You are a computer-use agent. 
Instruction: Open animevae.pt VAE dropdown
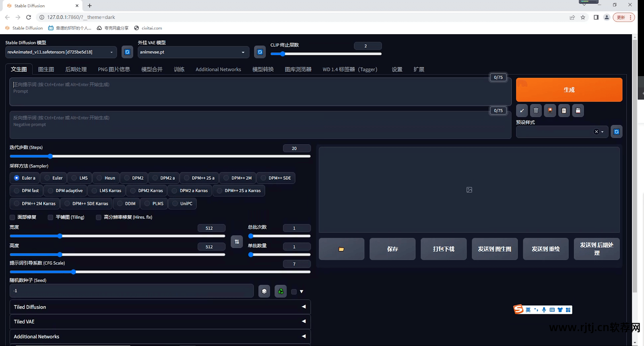pyautogui.click(x=193, y=52)
